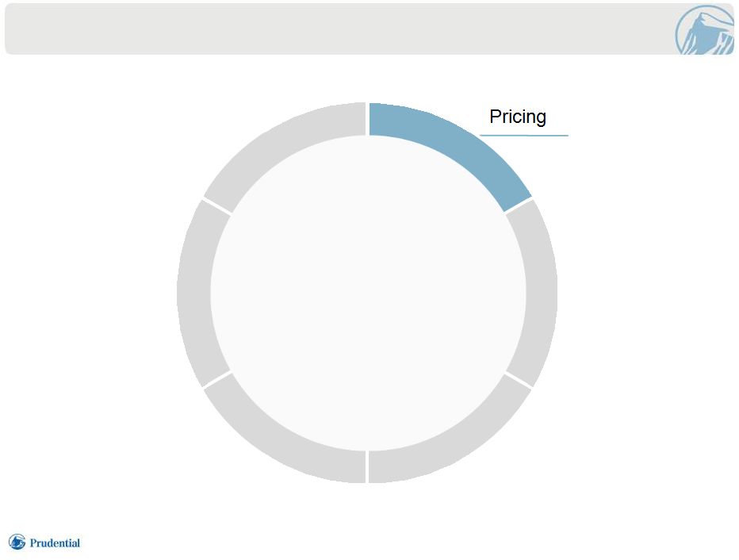Click divider between Pricing and next clockwise segment
The image size is (739, 560).
519,205
